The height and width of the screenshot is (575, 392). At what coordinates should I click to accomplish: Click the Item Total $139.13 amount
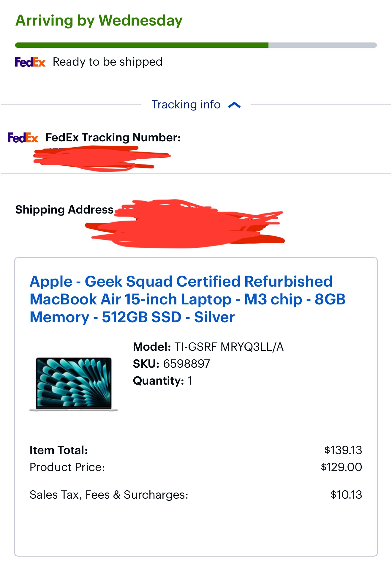click(343, 450)
